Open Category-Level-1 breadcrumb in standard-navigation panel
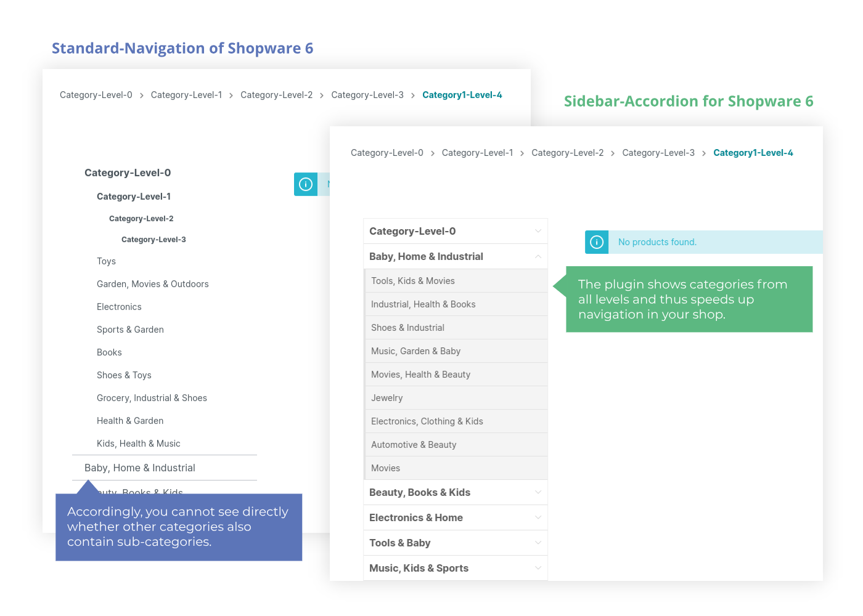 coord(186,95)
